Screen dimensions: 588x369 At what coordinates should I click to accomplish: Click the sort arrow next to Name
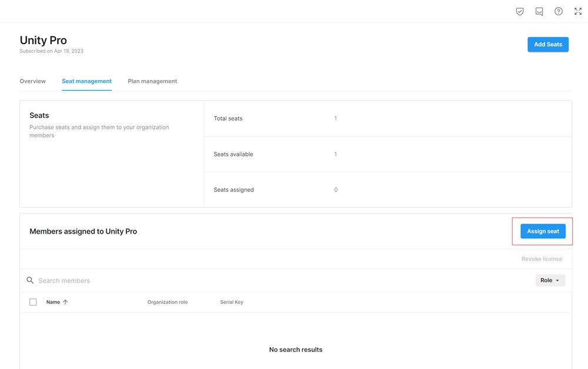(65, 302)
